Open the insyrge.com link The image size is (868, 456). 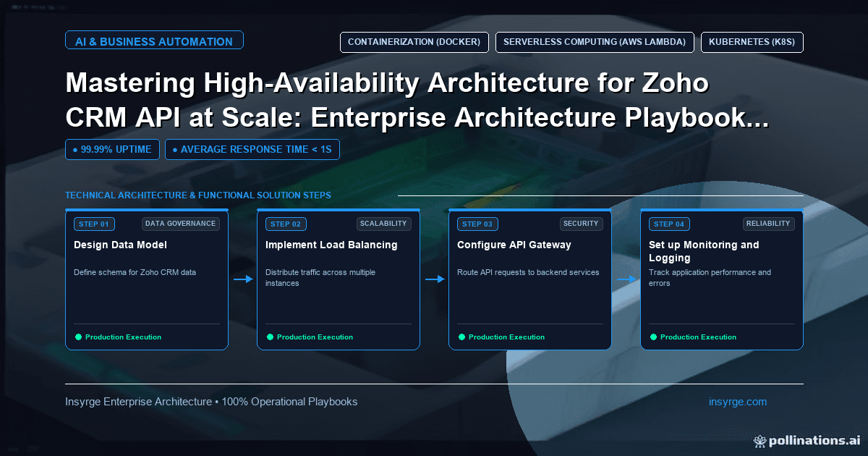coord(738,402)
